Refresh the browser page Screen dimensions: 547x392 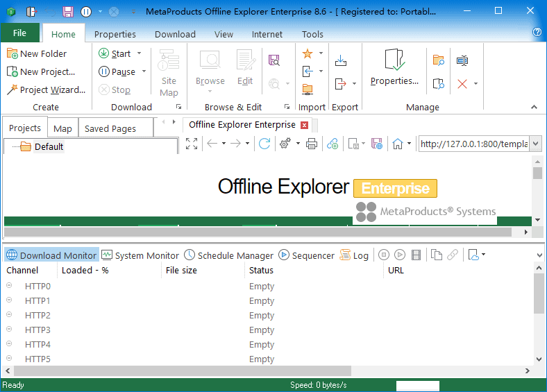[264, 144]
